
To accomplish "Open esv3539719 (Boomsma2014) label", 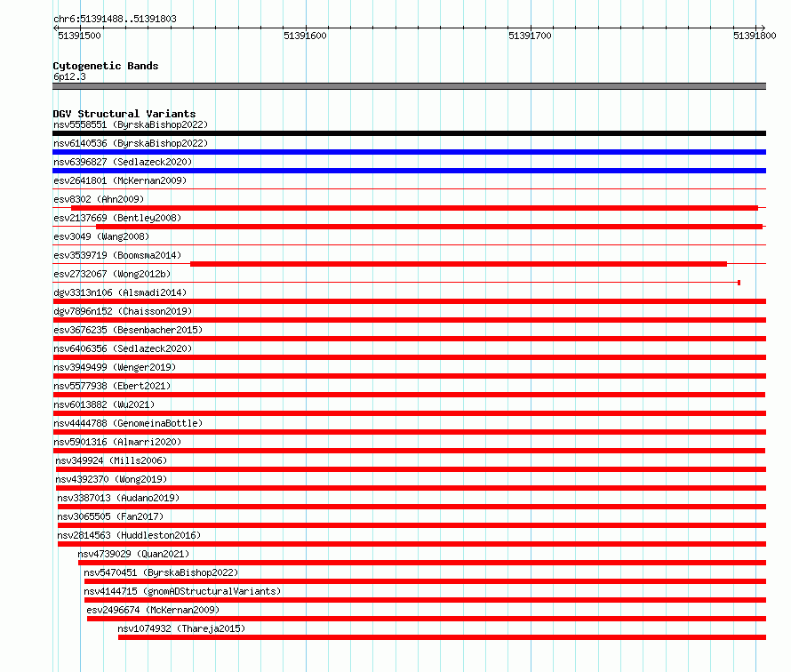I will pyautogui.click(x=117, y=255).
